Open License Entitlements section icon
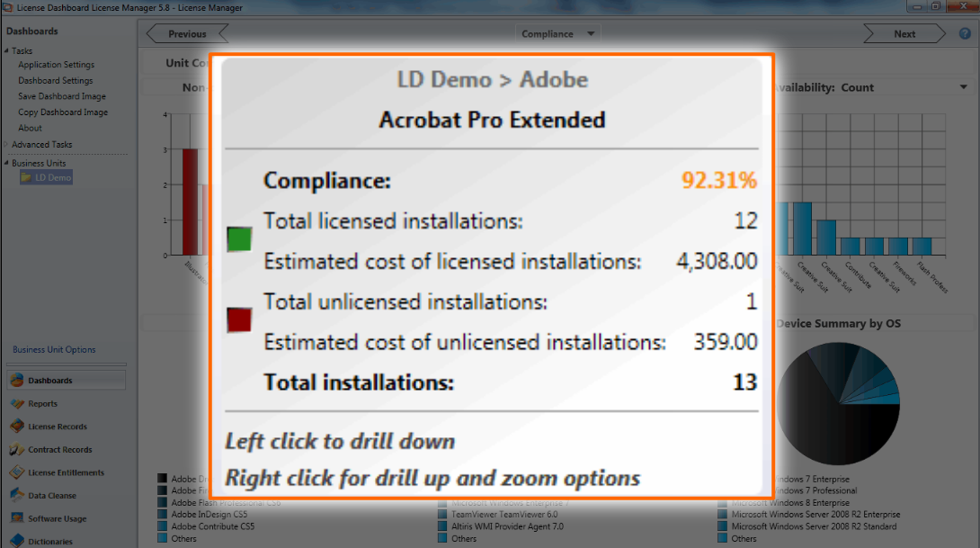Viewport: 980px width, 548px height. (x=17, y=472)
